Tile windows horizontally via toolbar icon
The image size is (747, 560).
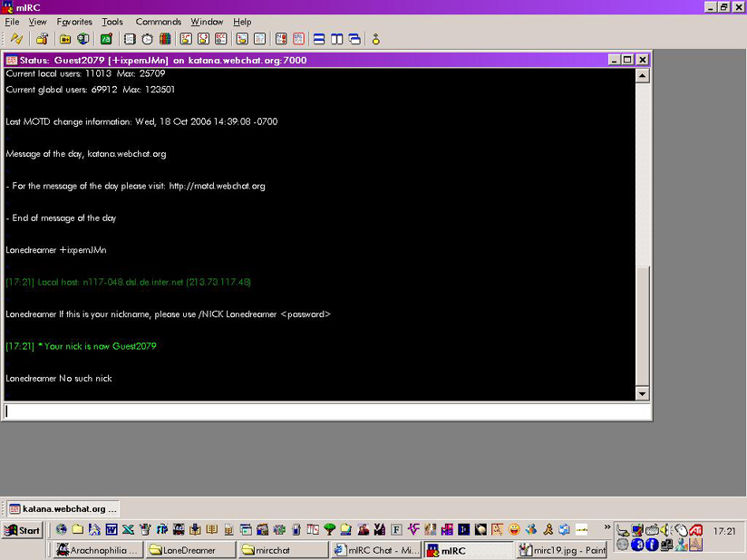tap(319, 39)
